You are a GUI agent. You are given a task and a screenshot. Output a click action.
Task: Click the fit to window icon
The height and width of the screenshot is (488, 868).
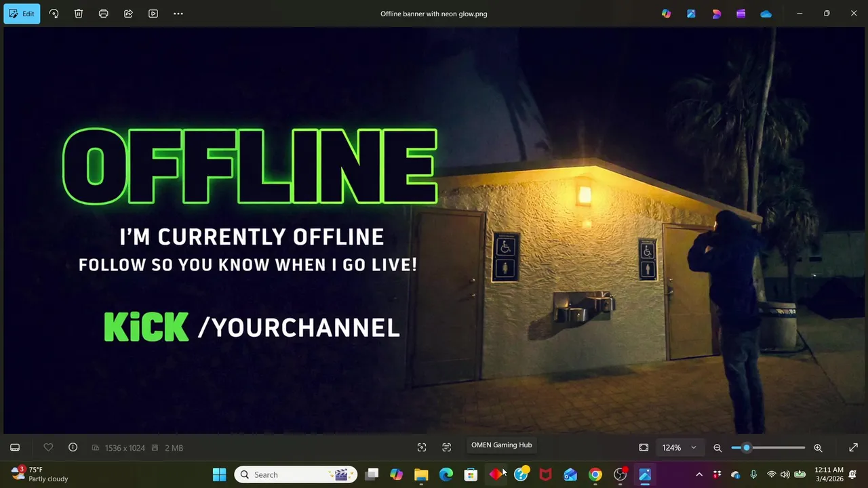tap(644, 447)
